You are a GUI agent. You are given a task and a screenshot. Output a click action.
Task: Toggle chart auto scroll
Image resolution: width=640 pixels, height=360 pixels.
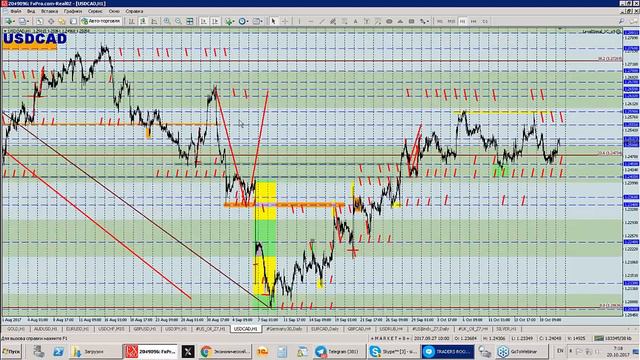coord(203,21)
